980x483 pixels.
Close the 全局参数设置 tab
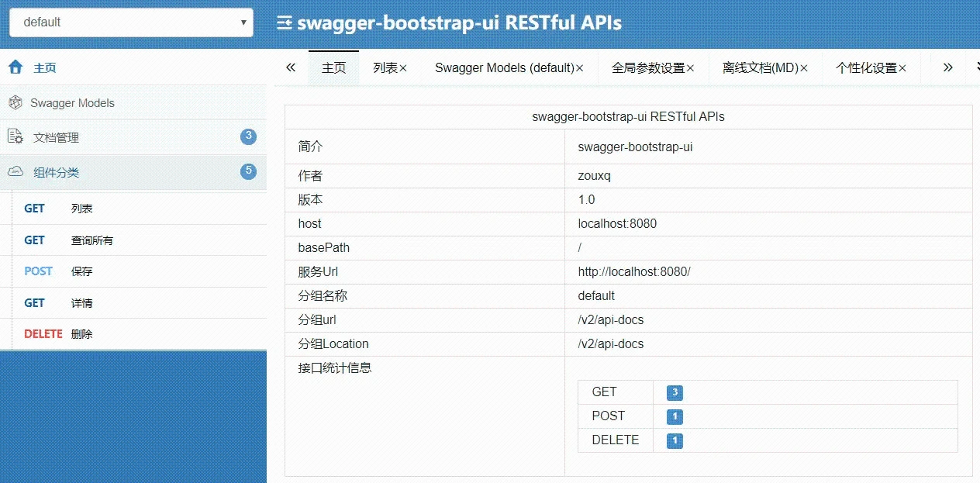(691, 68)
